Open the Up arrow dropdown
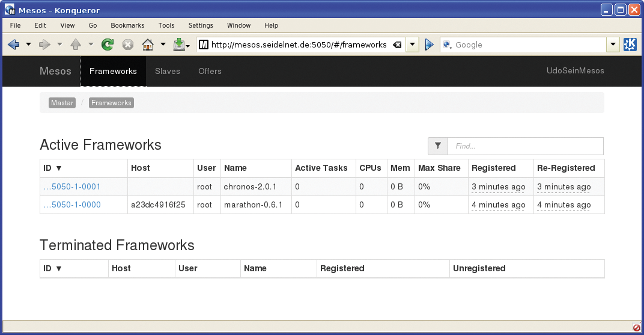This screenshot has height=335, width=644. [x=91, y=45]
